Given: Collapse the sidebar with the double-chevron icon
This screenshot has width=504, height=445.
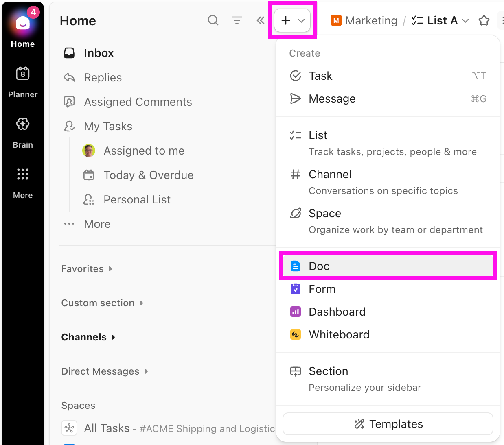Looking at the screenshot, I should tap(261, 20).
